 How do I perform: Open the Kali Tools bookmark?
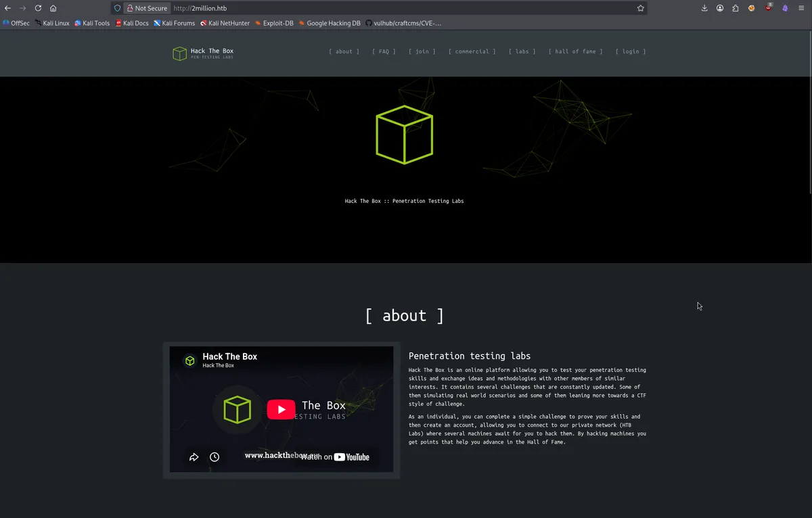(x=92, y=23)
